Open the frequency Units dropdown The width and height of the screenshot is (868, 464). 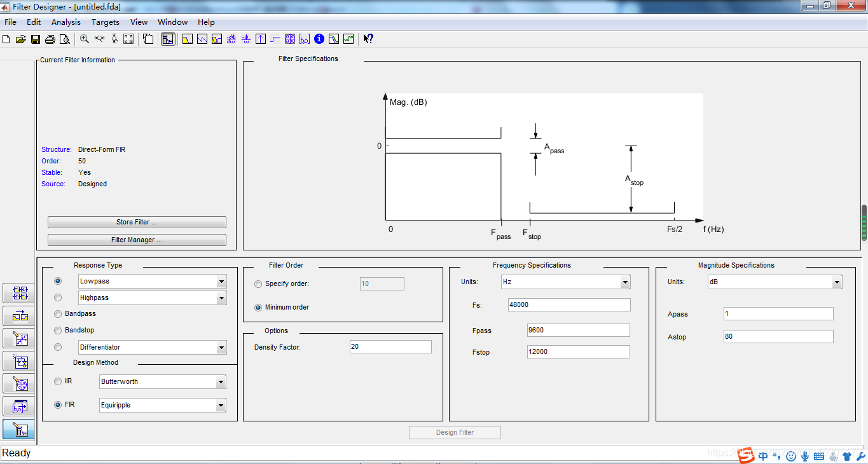click(625, 282)
